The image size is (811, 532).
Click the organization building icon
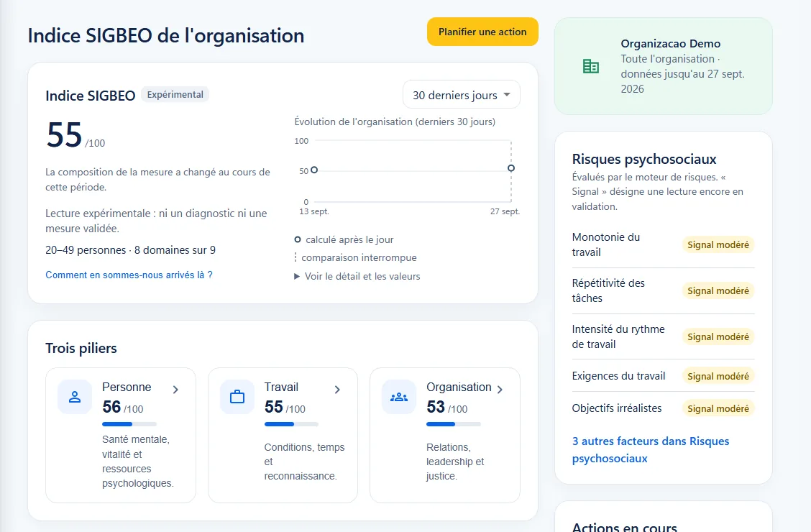[x=591, y=66]
